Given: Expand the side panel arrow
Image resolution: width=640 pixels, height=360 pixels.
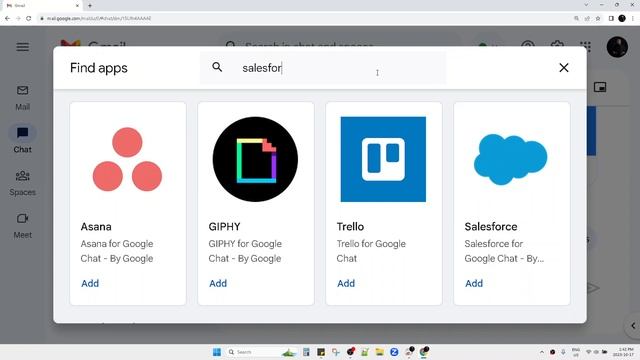Looking at the screenshot, I should click(633, 326).
